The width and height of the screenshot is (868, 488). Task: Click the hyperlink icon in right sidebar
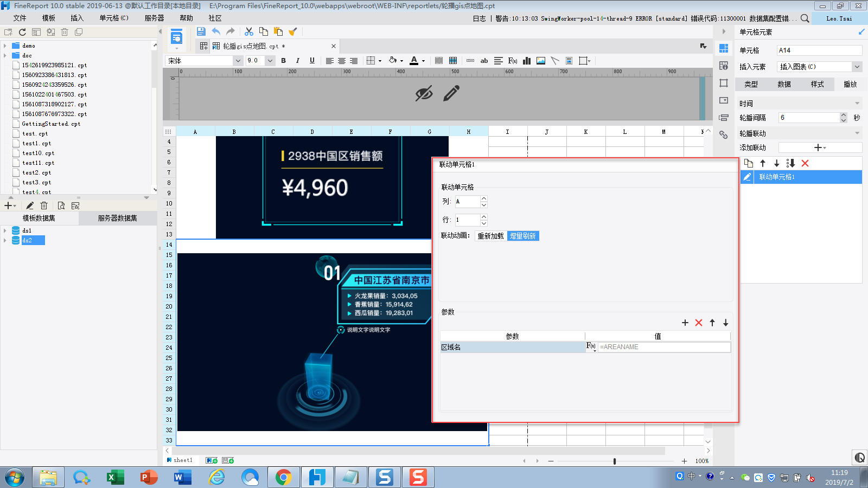[x=724, y=134]
